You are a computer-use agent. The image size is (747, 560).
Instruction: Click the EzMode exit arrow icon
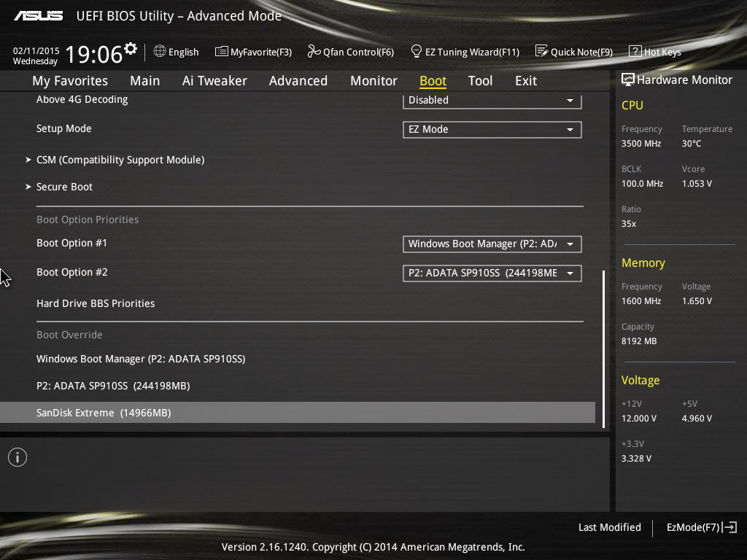click(730, 527)
